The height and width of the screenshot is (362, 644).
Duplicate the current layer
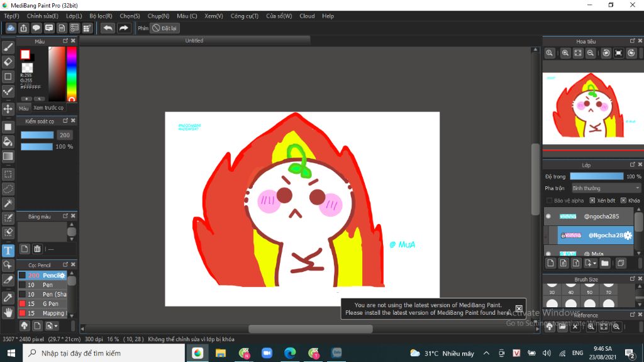621,263
